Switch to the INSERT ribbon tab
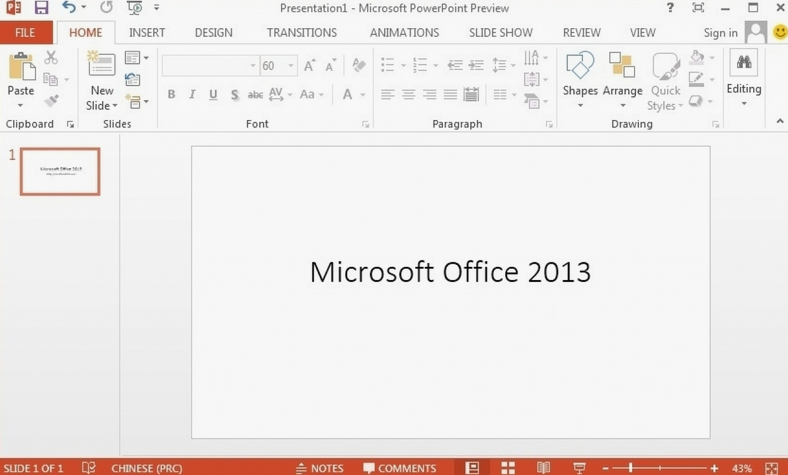 [147, 32]
